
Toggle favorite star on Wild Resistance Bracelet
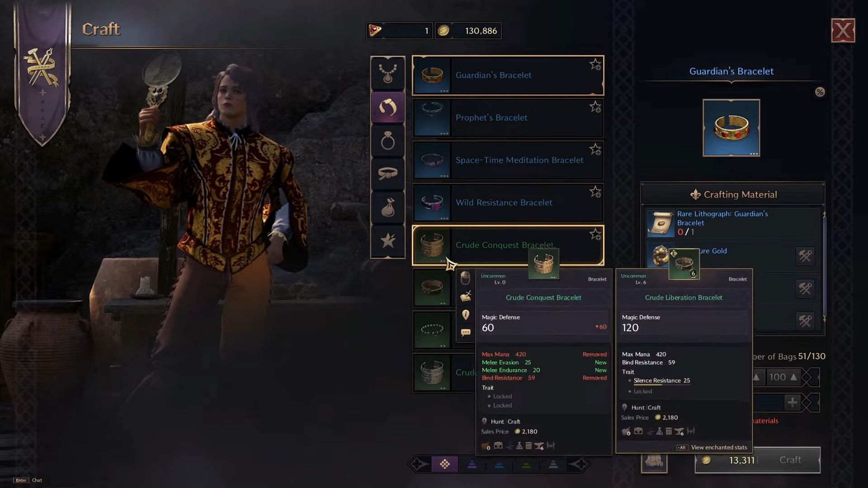coord(595,192)
